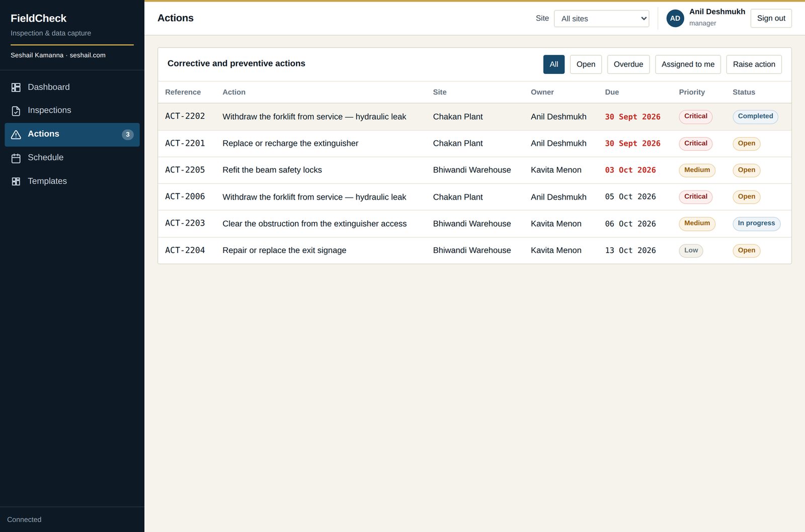
Task: Show only Overdue actions
Action: [x=628, y=64]
